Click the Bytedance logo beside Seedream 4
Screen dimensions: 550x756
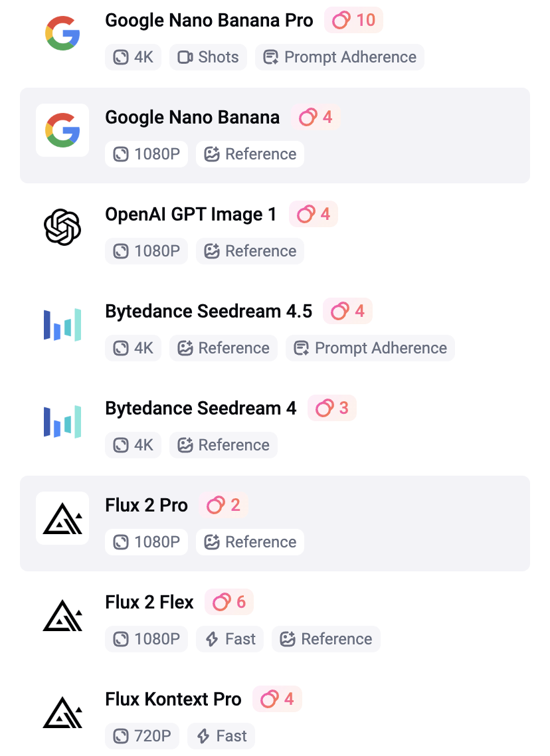[62, 421]
